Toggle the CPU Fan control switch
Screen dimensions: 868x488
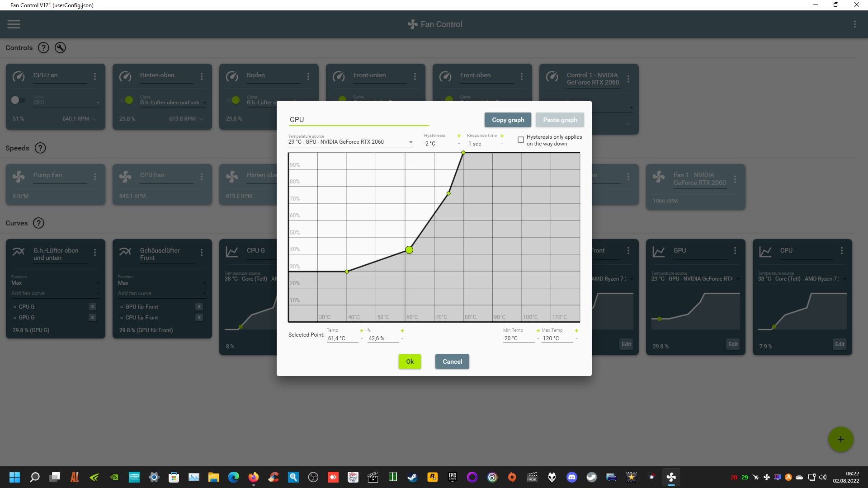(18, 100)
